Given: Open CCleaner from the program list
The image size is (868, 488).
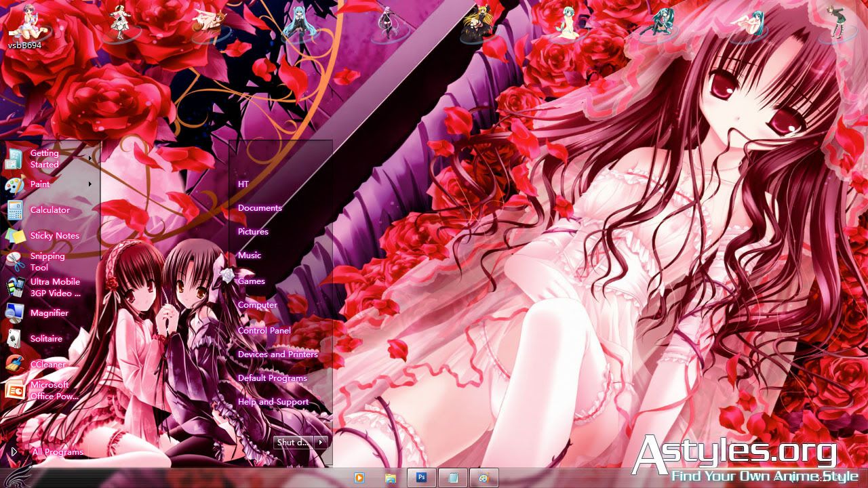Looking at the screenshot, I should click(x=47, y=365).
